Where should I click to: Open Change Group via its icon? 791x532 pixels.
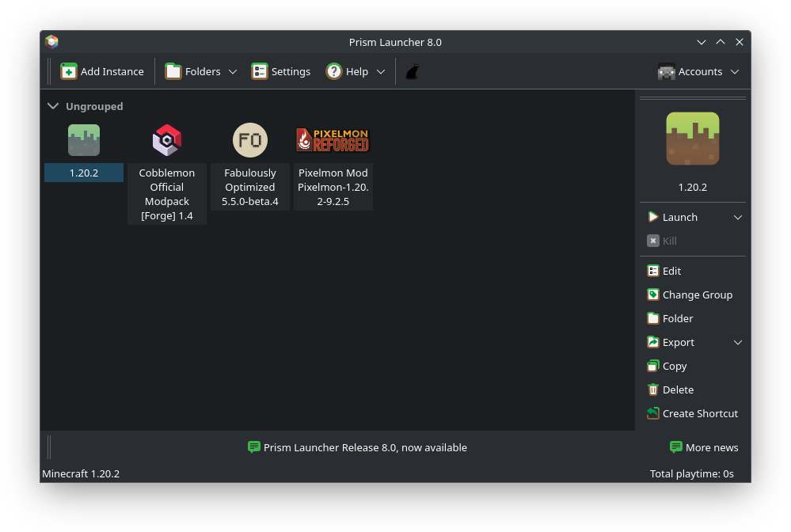point(652,294)
